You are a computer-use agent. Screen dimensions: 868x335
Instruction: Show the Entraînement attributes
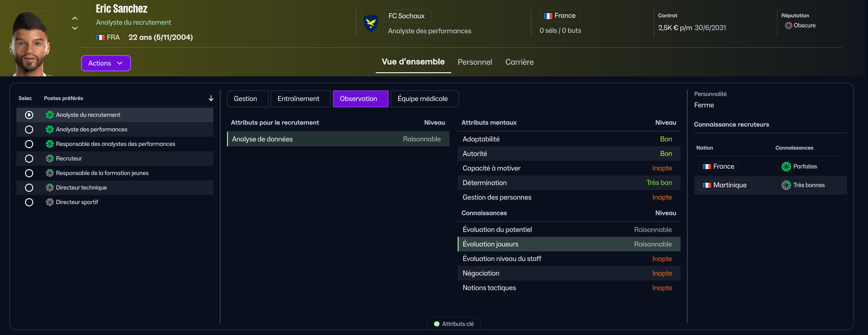pos(298,99)
